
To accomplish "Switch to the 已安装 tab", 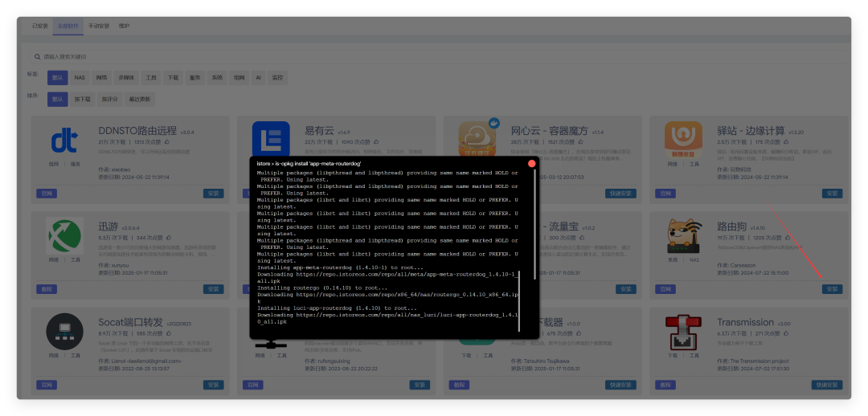I will 40,26.
